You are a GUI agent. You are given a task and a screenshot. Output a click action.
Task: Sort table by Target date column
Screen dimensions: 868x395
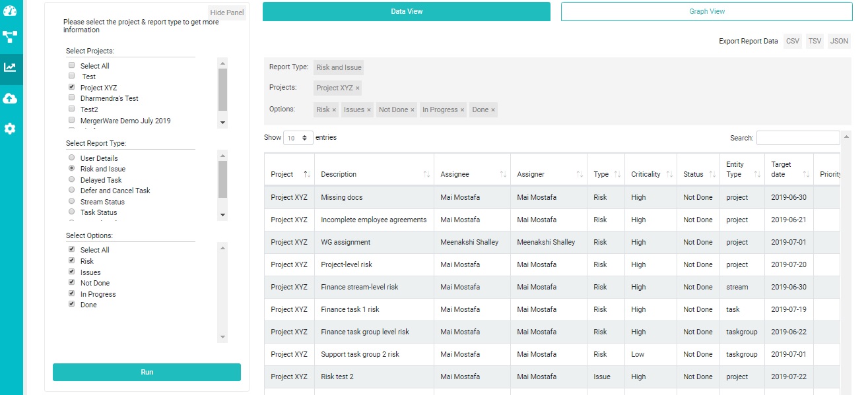806,175
